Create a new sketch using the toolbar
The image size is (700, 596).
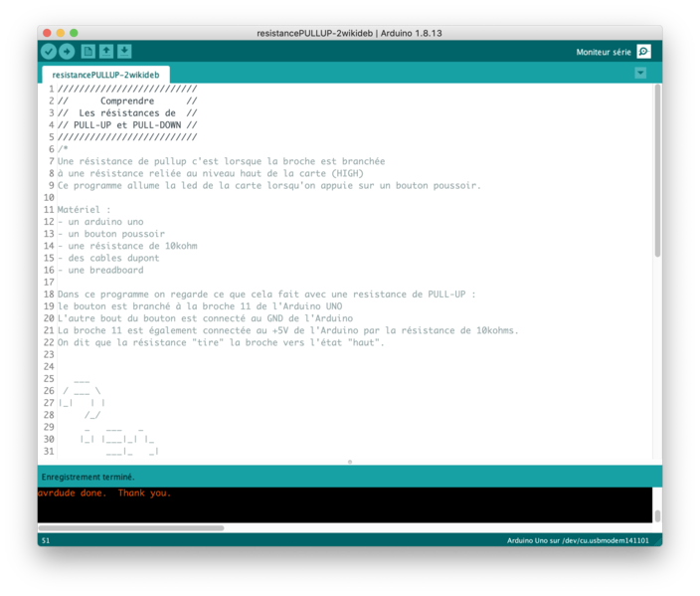88,52
